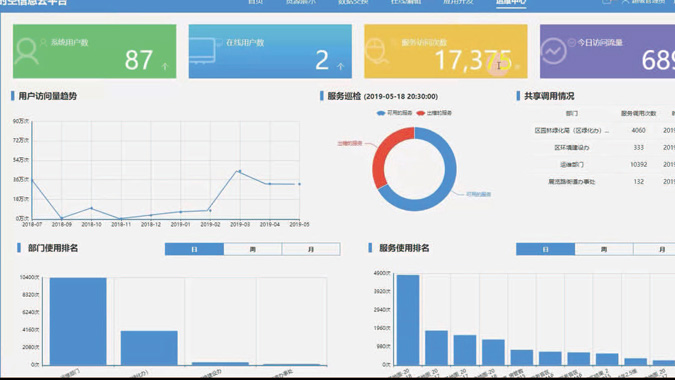This screenshot has width=675, height=380.
Task: Open the underlined active tab in top navigation
Action: 511,2
